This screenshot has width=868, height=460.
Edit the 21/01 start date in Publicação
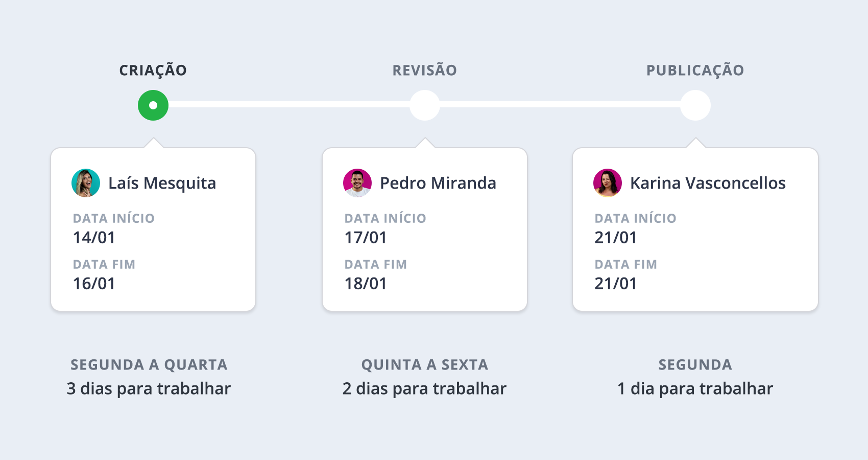point(616,238)
